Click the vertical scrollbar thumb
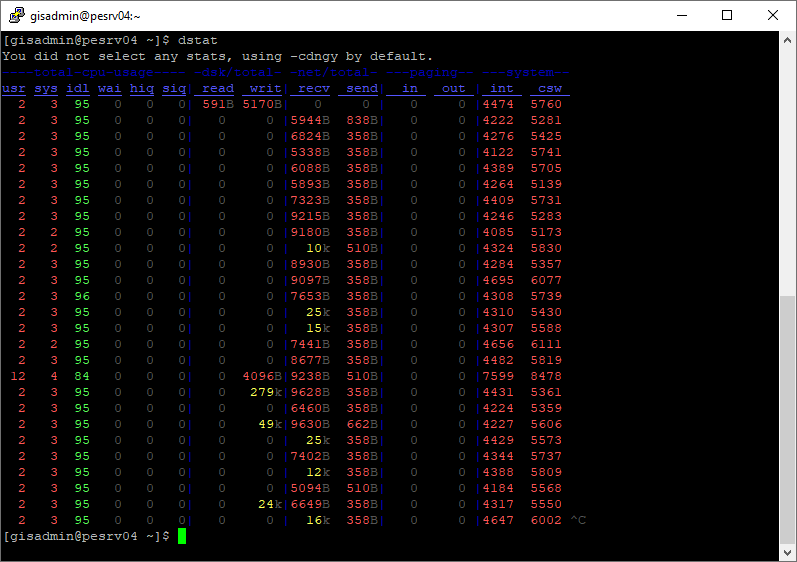This screenshot has height=562, width=797. pos(787,420)
